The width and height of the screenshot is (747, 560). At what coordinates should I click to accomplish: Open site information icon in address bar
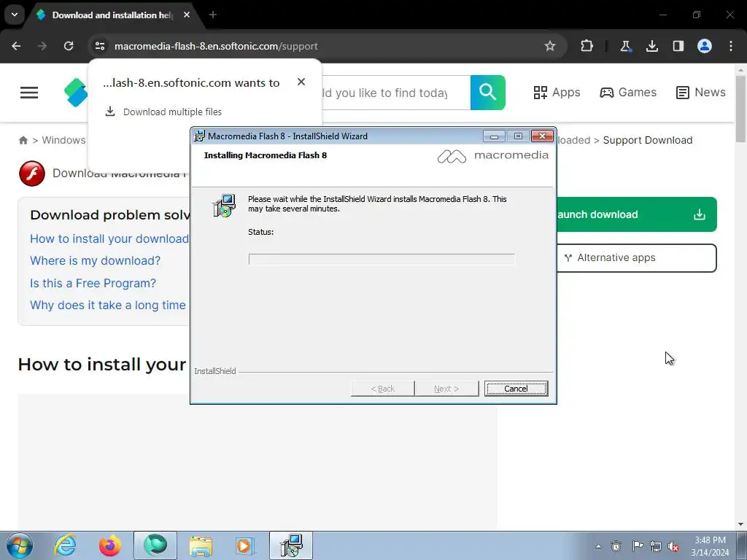(99, 46)
